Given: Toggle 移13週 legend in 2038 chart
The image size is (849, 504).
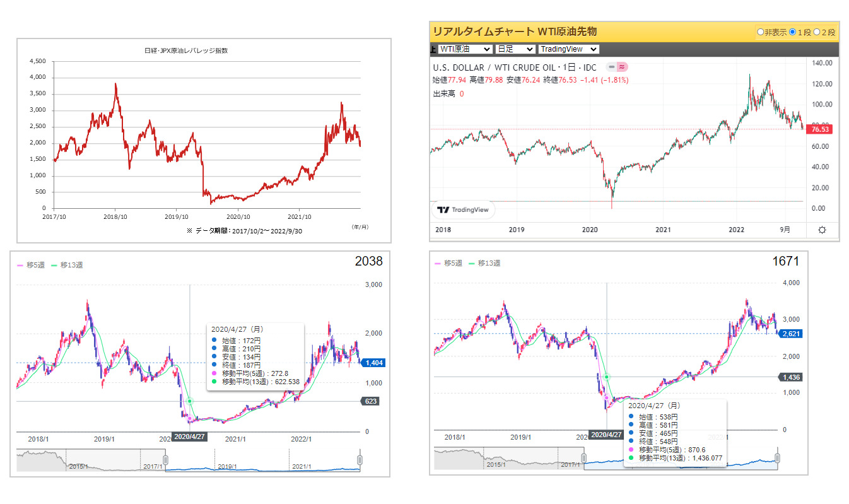Looking at the screenshot, I should point(67,265).
